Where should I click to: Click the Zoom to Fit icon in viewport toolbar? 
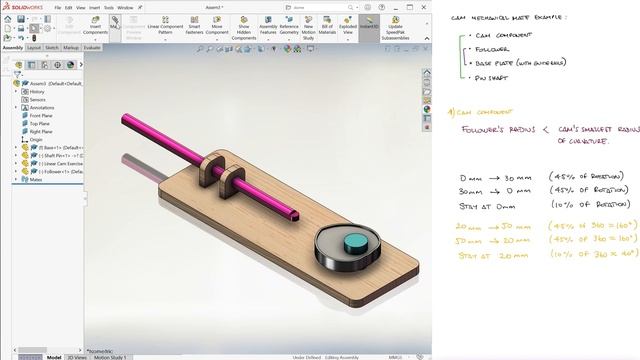click(x=200, y=49)
